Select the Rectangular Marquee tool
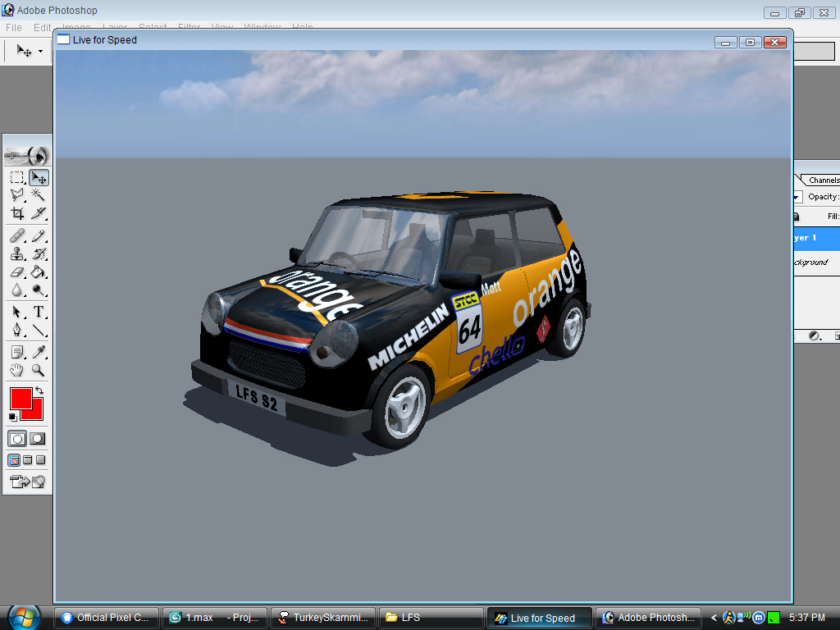This screenshot has width=840, height=630. click(x=17, y=177)
